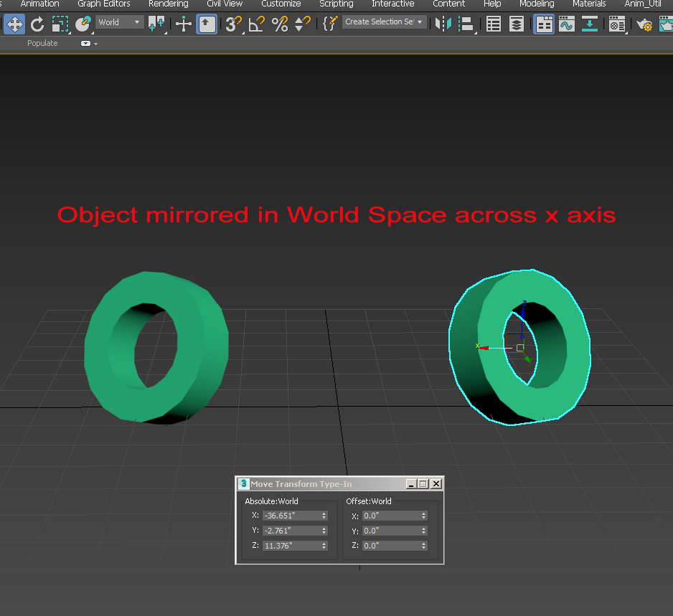Toggle the 3D Snaps button
673x616 pixels.
point(233,24)
